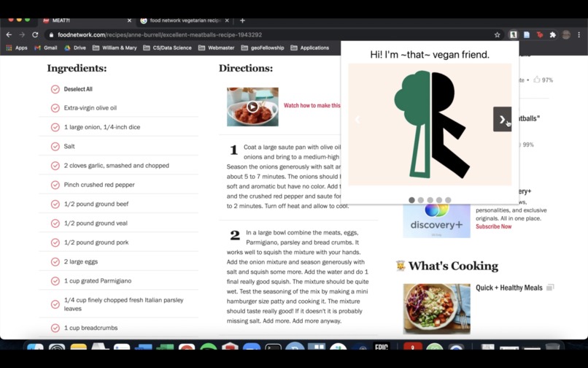Open the Apps bookmark shortcut
Image resolution: width=588 pixels, height=368 pixels.
pos(17,47)
